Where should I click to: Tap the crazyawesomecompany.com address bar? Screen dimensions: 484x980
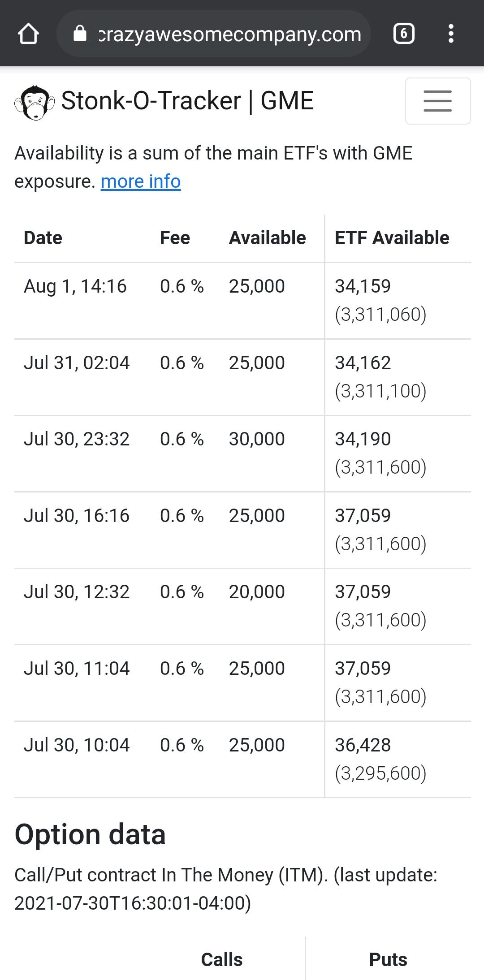[x=229, y=34]
